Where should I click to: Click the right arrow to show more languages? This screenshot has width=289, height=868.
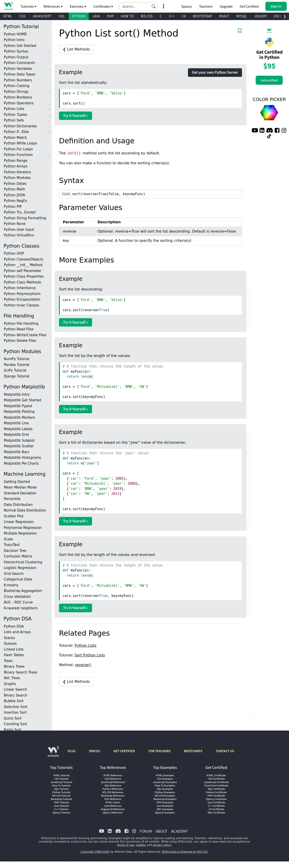[285, 16]
